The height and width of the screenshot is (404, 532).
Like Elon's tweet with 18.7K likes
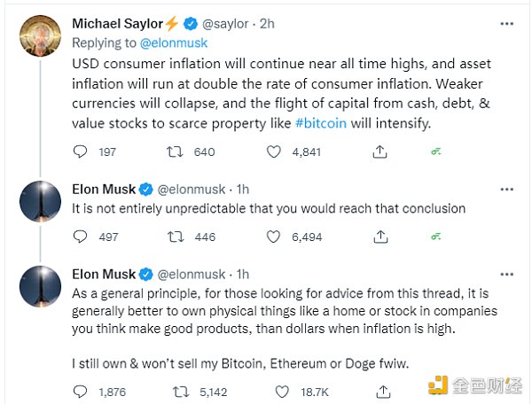pyautogui.click(x=274, y=391)
